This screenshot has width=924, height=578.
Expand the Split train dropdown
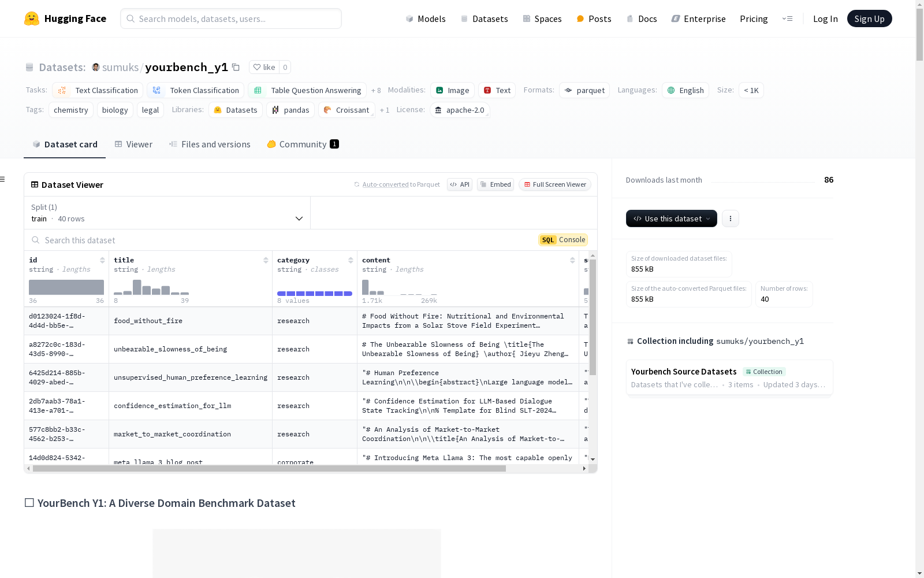(167, 213)
